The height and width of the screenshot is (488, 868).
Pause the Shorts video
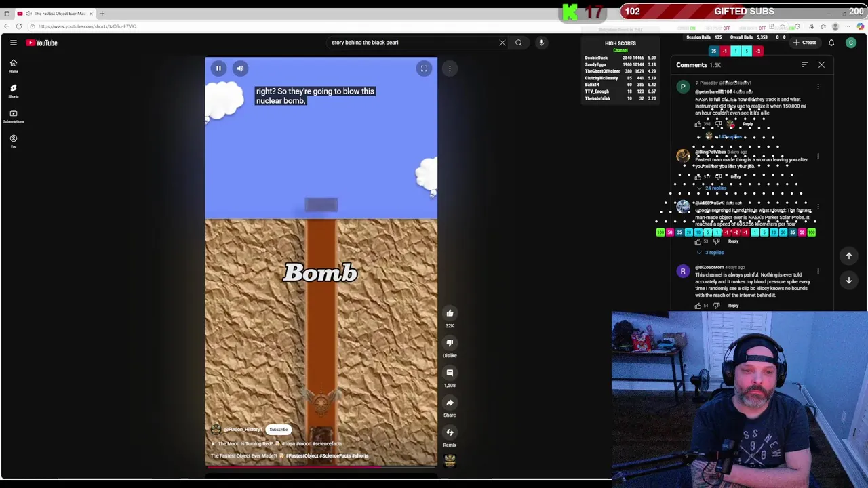[218, 68]
